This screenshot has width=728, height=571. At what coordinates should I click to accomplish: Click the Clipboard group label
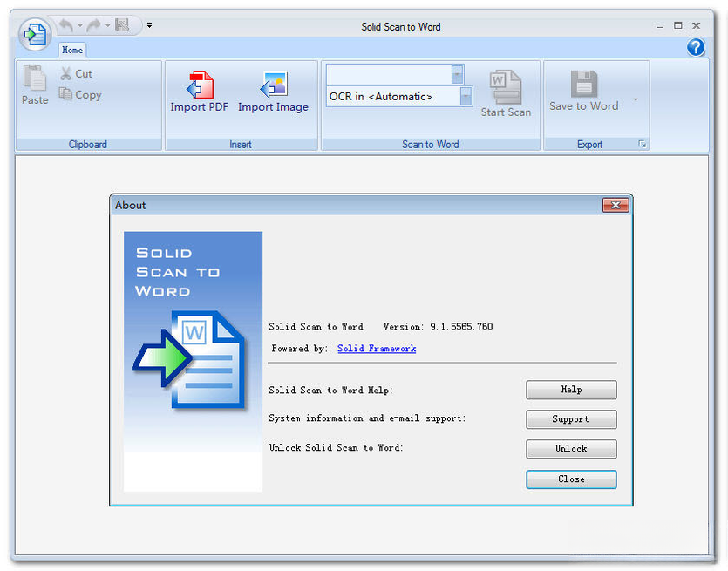[x=88, y=145]
